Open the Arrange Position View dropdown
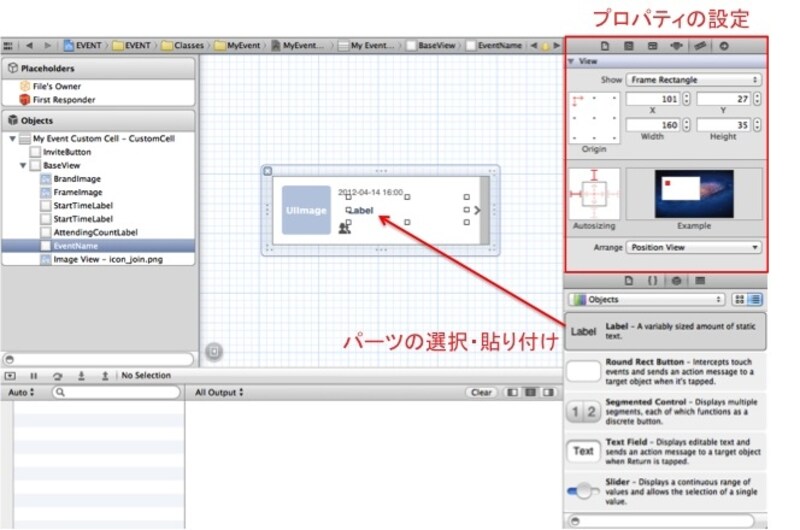The height and width of the screenshot is (530, 800). click(x=694, y=247)
